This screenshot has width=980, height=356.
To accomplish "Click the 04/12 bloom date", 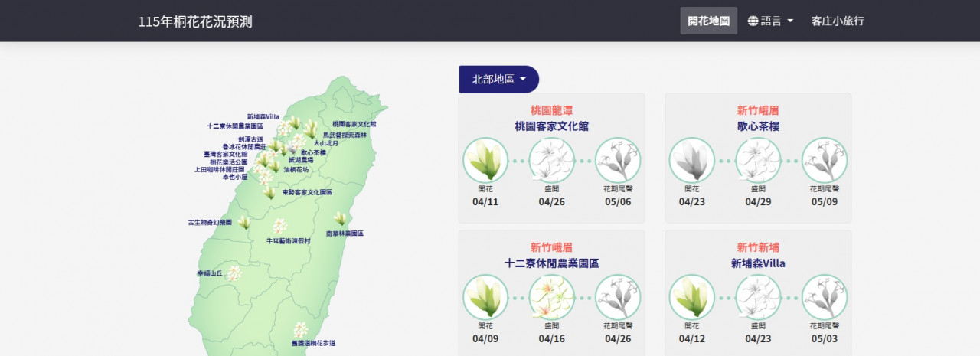I will coord(692,339).
